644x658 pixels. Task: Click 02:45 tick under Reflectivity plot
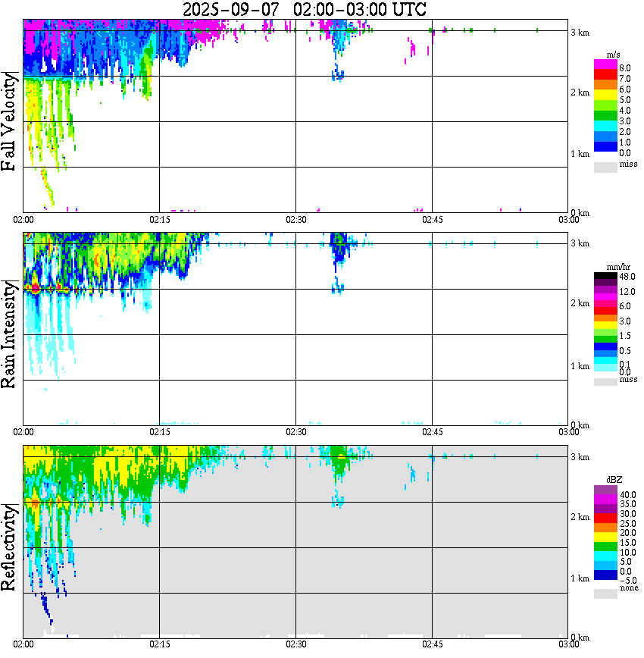433,644
